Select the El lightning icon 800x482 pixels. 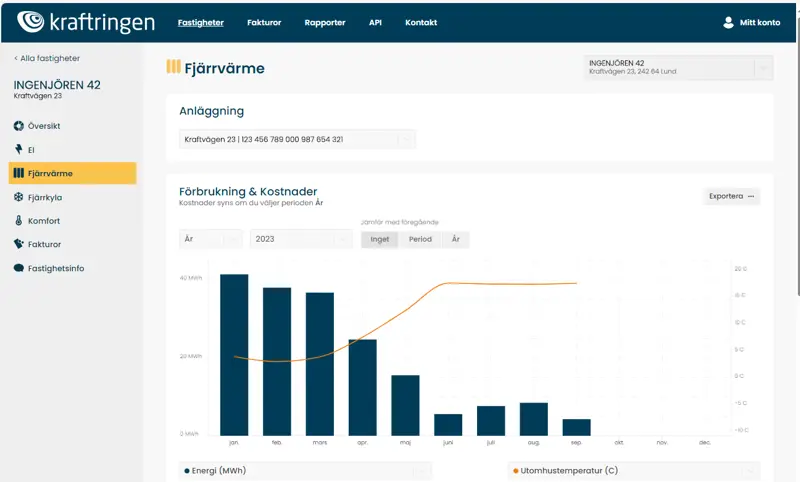(x=18, y=150)
